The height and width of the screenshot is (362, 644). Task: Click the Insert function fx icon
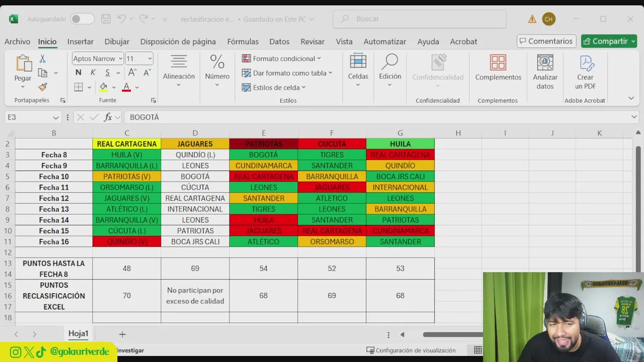[108, 117]
